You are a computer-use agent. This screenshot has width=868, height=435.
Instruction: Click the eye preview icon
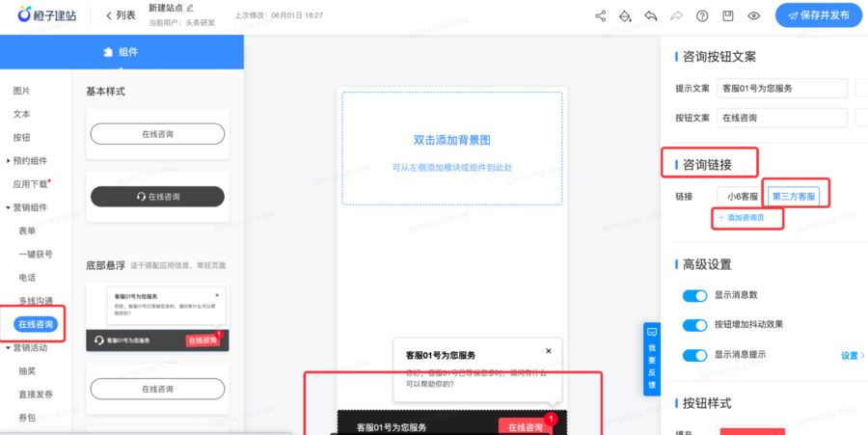(x=754, y=16)
